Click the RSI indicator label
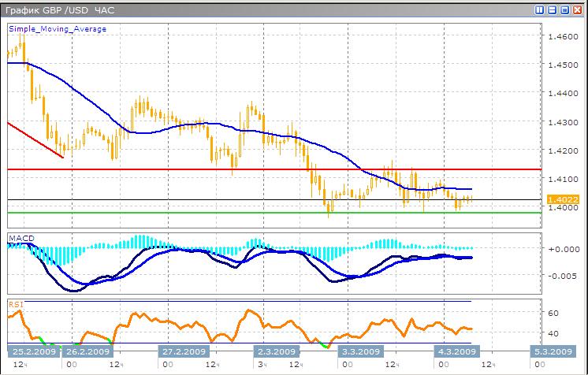588x375 pixels. tap(16, 303)
